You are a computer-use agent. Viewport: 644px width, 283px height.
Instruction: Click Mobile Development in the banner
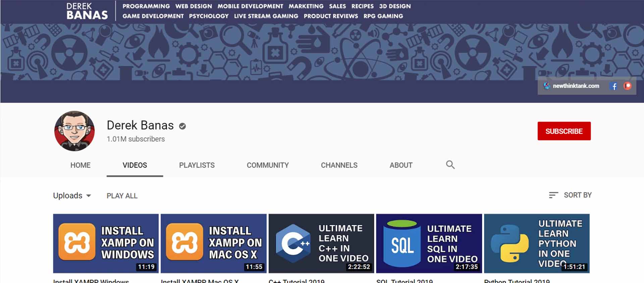pos(250,6)
